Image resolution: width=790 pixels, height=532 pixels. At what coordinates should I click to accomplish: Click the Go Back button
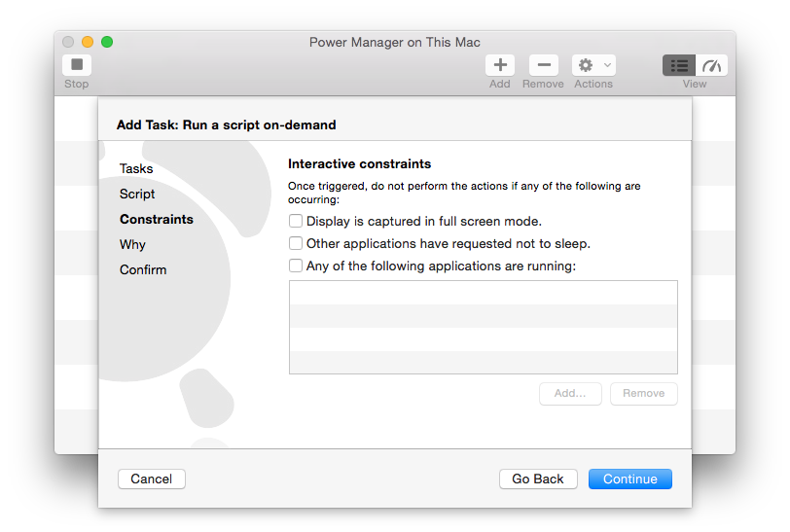pyautogui.click(x=538, y=479)
